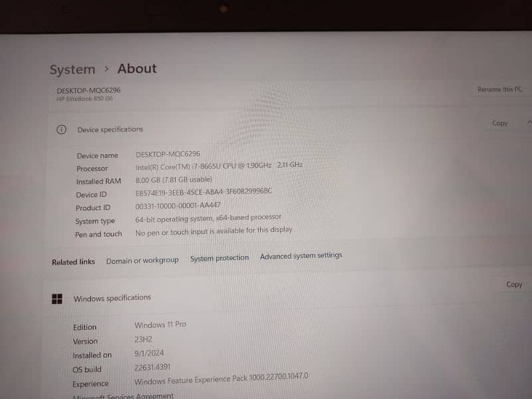Select the Windows Feature Experience Pack value

pyautogui.click(x=221, y=378)
